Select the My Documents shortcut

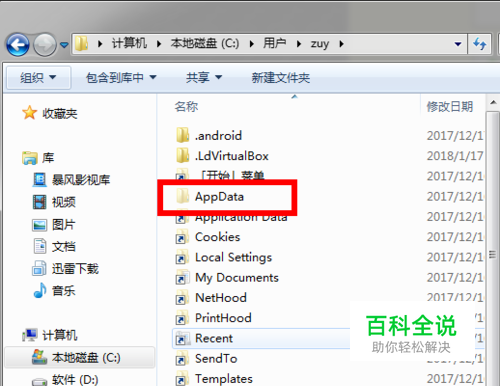[237, 278]
